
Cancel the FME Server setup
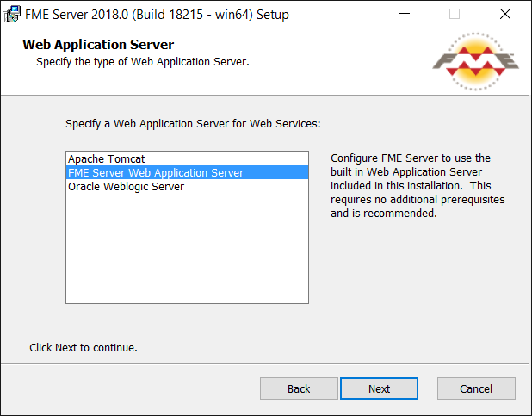(x=476, y=388)
